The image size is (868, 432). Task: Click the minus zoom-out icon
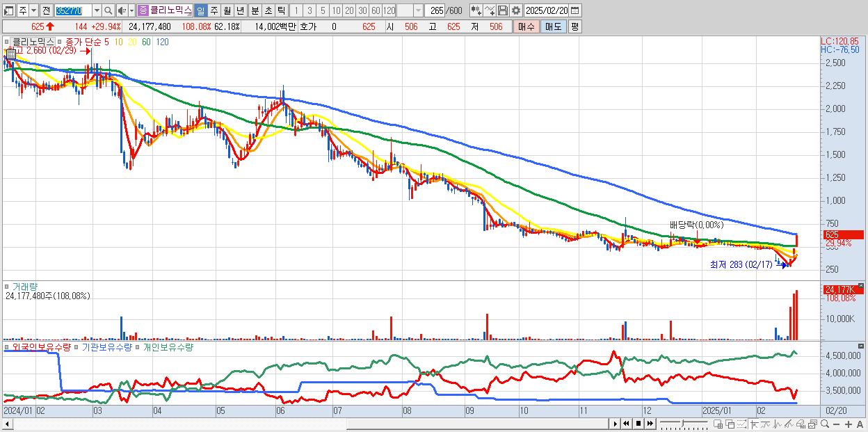click(x=837, y=424)
